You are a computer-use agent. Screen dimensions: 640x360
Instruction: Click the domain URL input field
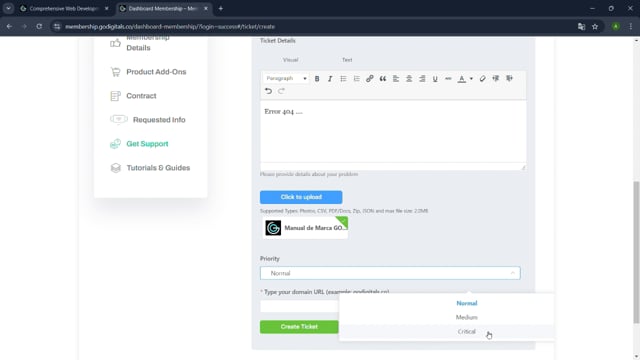click(x=300, y=306)
